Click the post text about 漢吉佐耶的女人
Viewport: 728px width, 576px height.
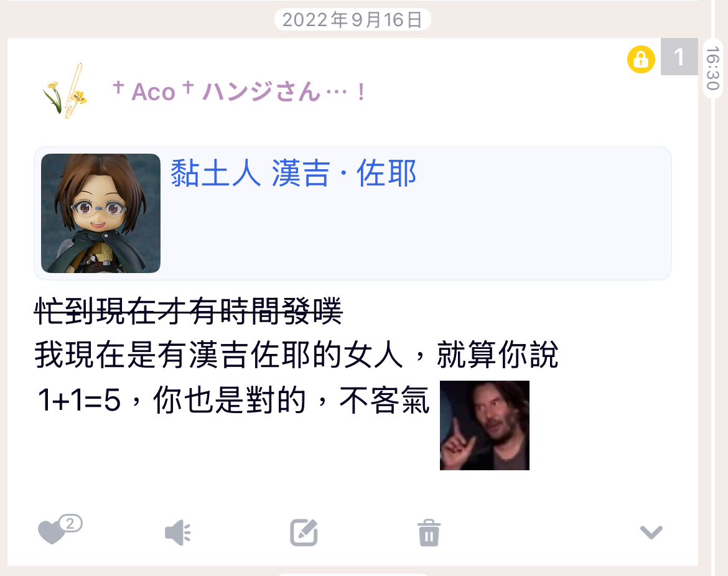[x=296, y=355]
